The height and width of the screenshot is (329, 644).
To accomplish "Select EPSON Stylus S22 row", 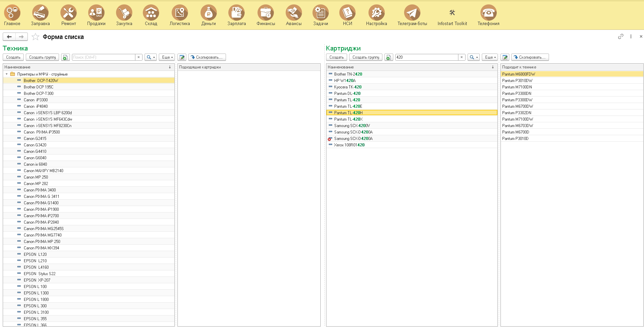I will point(89,274).
